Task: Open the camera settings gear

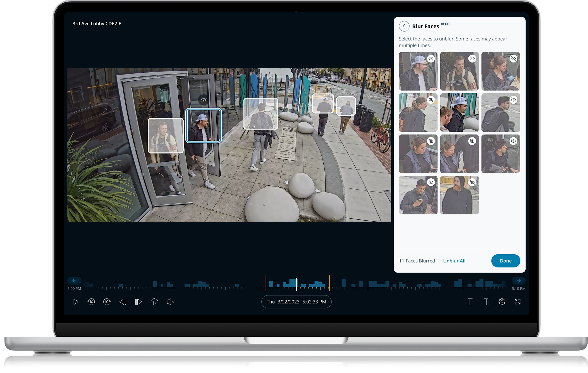Action: (502, 302)
